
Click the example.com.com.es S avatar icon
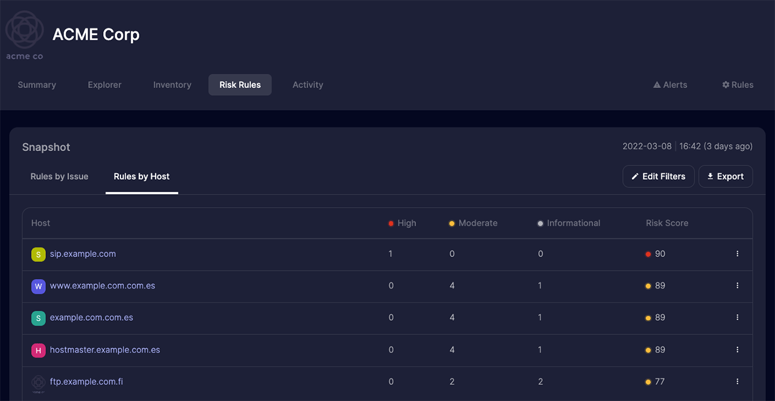(39, 318)
